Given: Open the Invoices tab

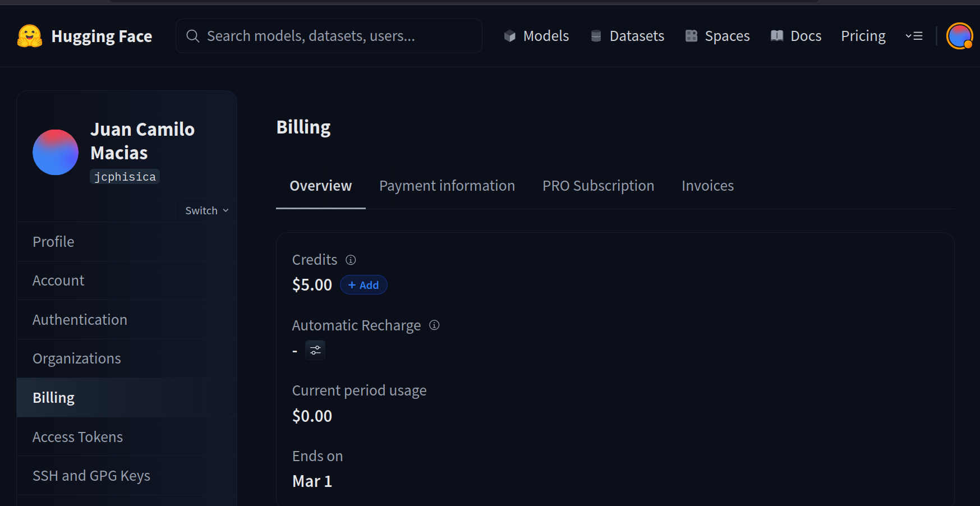Looking at the screenshot, I should click(x=707, y=185).
